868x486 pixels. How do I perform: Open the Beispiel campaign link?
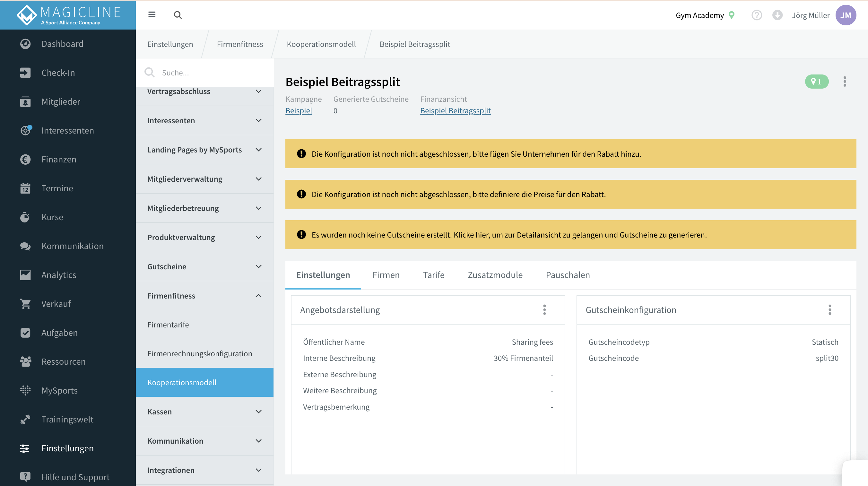click(299, 110)
